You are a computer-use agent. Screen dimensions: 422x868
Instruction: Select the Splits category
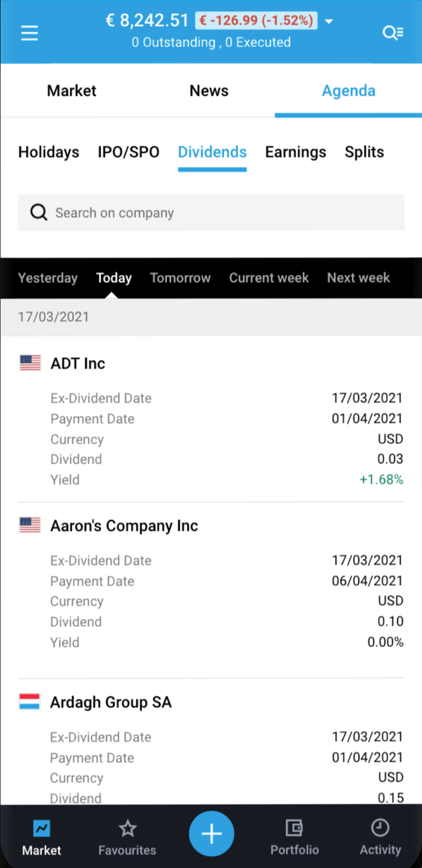[364, 152]
